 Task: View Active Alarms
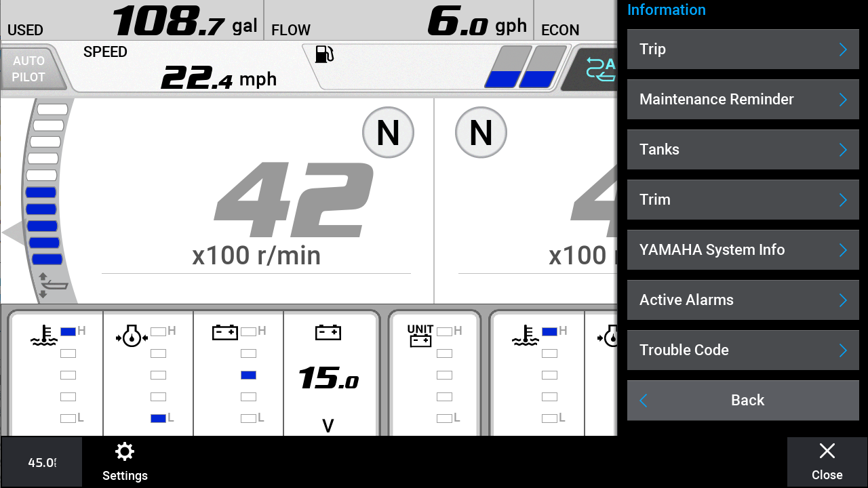[x=743, y=300]
